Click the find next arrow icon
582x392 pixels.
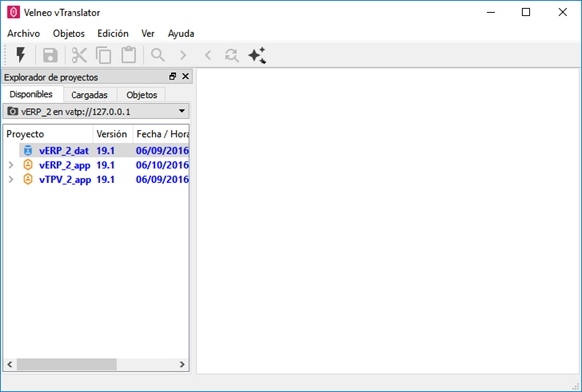[183, 55]
